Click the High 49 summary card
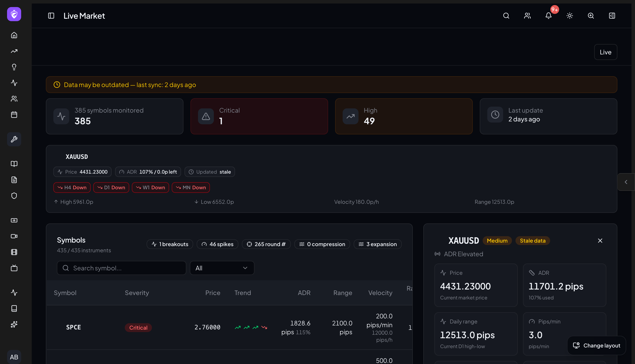This screenshot has width=635, height=364. point(404,116)
